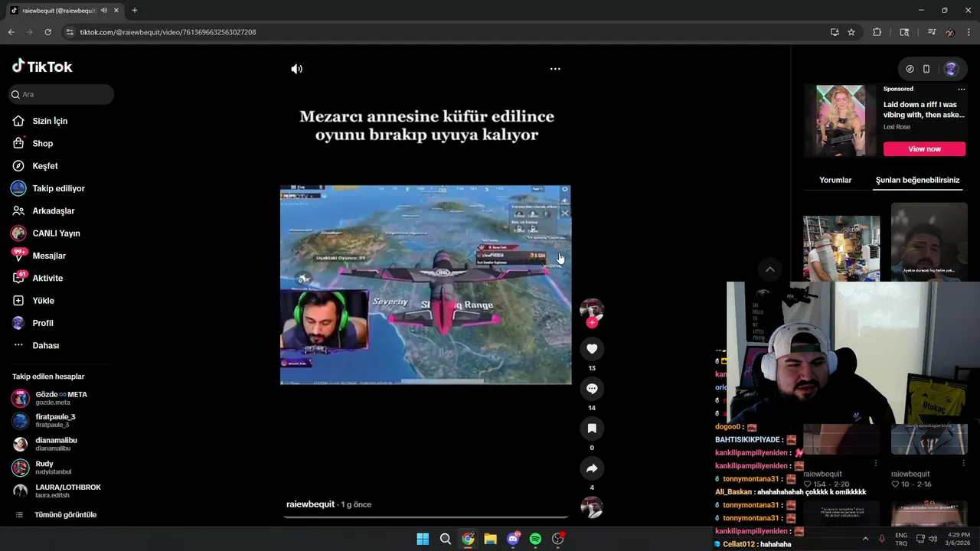
Task: Reload the browser page
Action: coord(47,32)
